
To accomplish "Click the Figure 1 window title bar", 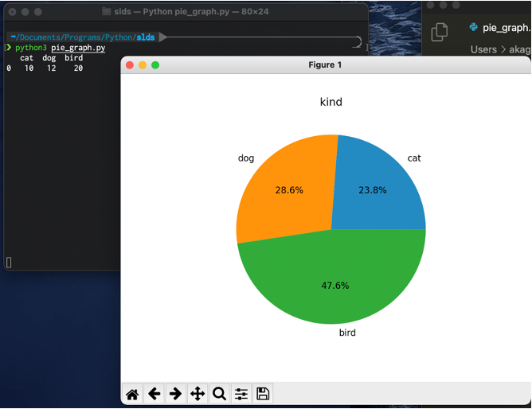I will pos(325,64).
